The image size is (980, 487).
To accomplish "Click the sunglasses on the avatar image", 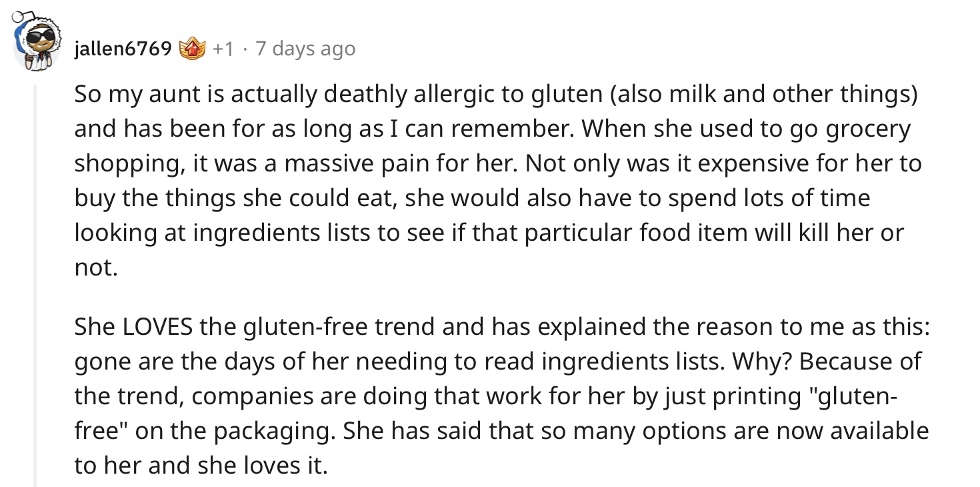I will coord(37,38).
